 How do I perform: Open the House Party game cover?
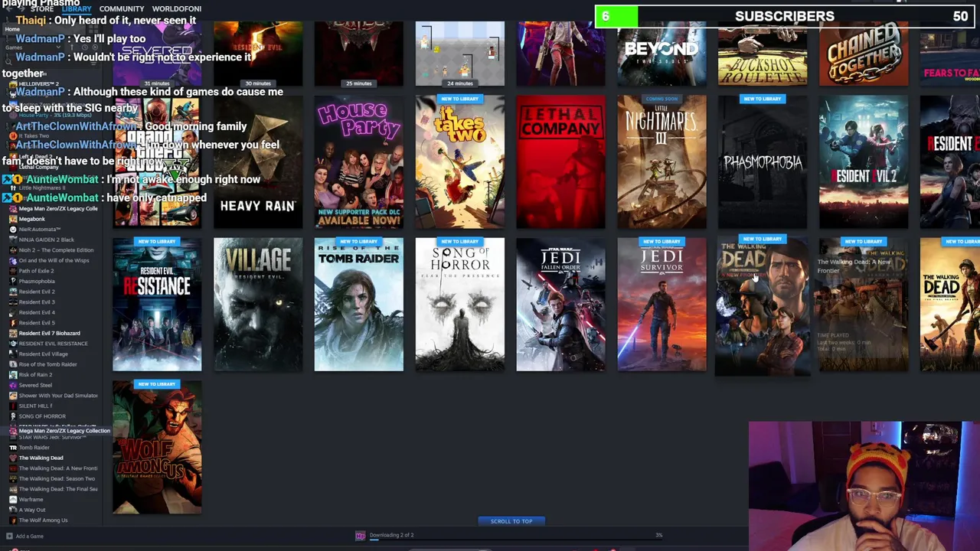tap(359, 161)
